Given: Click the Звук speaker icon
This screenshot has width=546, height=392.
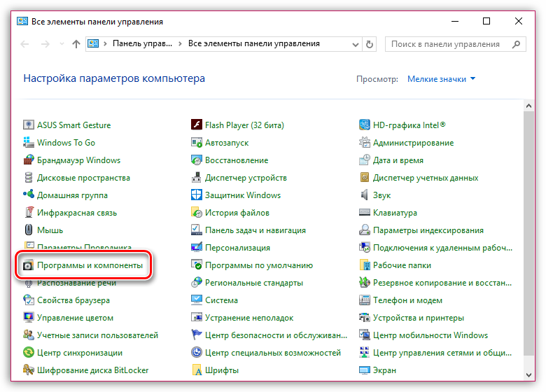Looking at the screenshot, I should 365,195.
